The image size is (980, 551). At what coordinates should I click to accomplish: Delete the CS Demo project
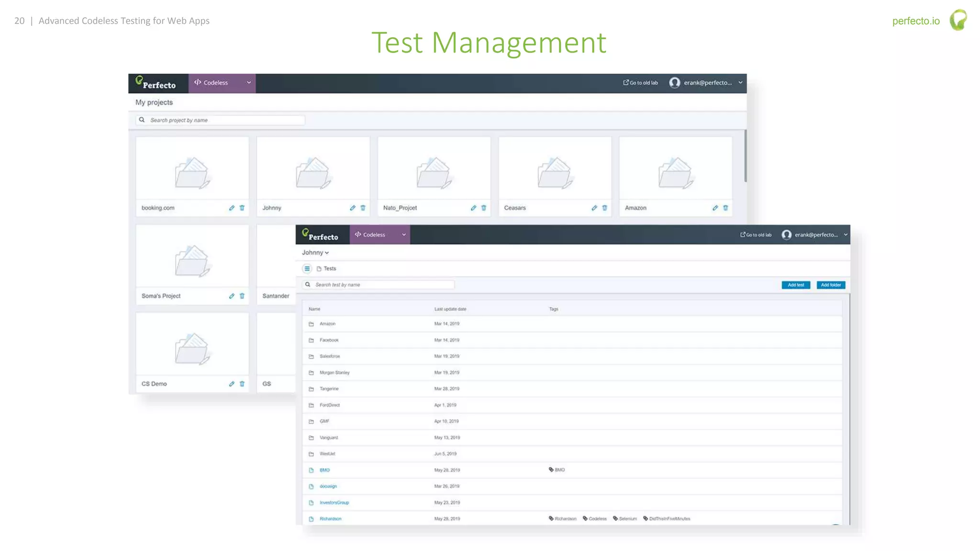(242, 384)
